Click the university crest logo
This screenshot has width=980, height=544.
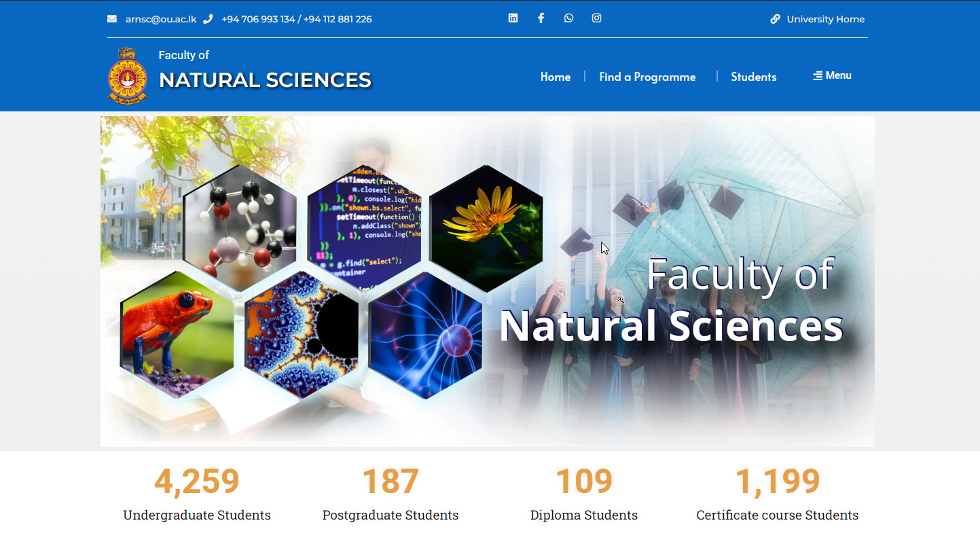(x=128, y=75)
